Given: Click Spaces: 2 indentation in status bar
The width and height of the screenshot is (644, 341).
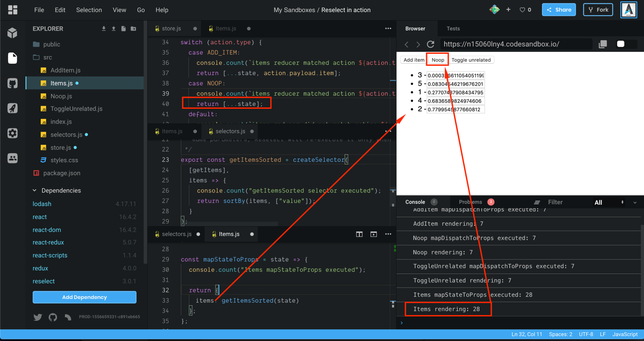Looking at the screenshot, I should [x=560, y=334].
